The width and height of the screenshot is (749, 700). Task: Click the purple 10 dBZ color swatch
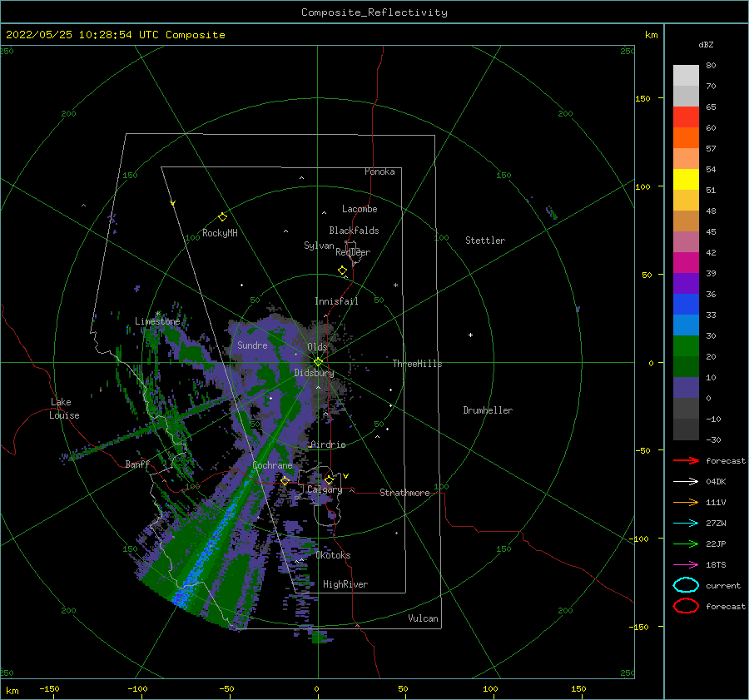click(686, 387)
